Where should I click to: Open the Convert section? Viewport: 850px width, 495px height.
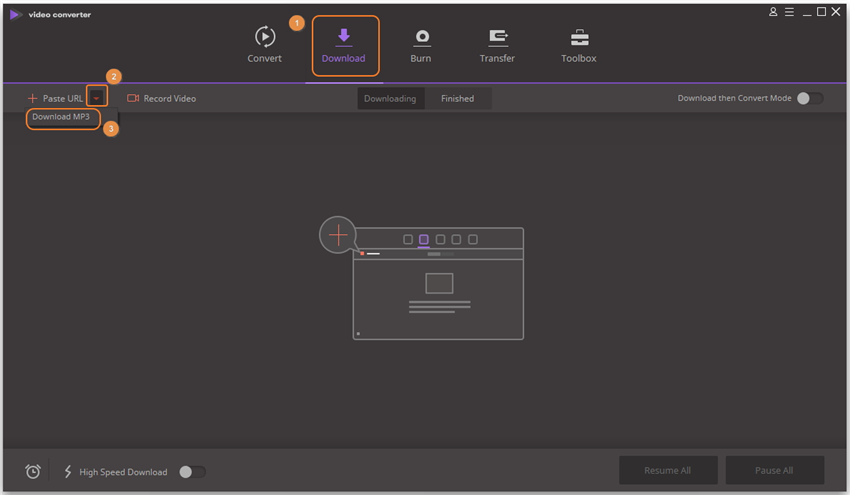coord(265,45)
